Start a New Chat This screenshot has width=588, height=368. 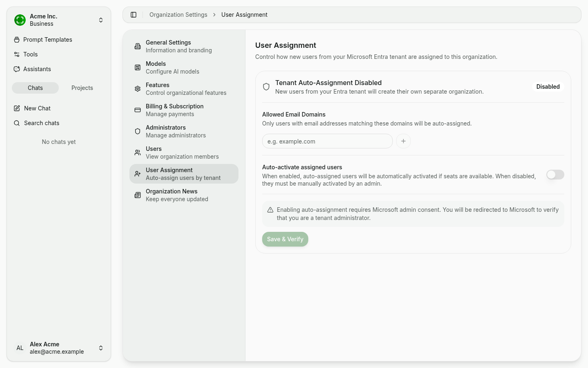pos(59,108)
